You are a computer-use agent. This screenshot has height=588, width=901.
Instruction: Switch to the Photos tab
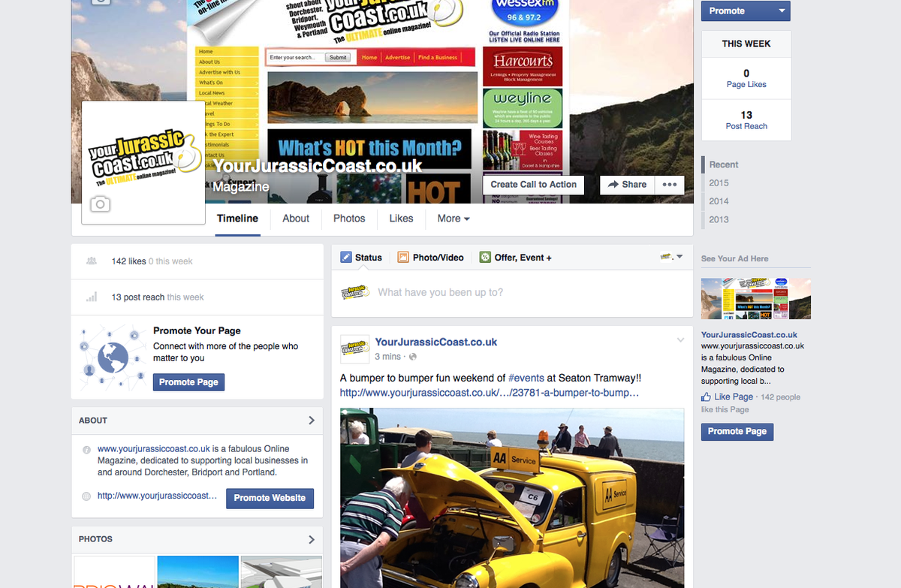[348, 219]
